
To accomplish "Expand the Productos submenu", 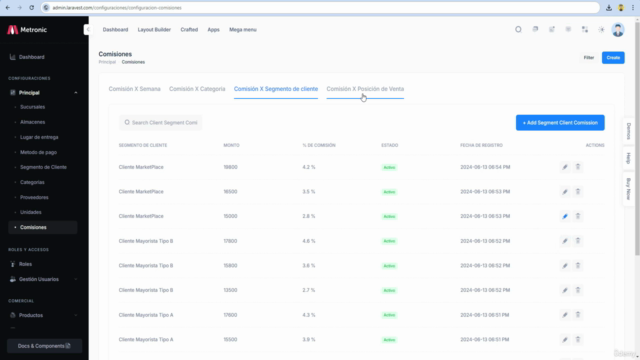I will pos(43,315).
